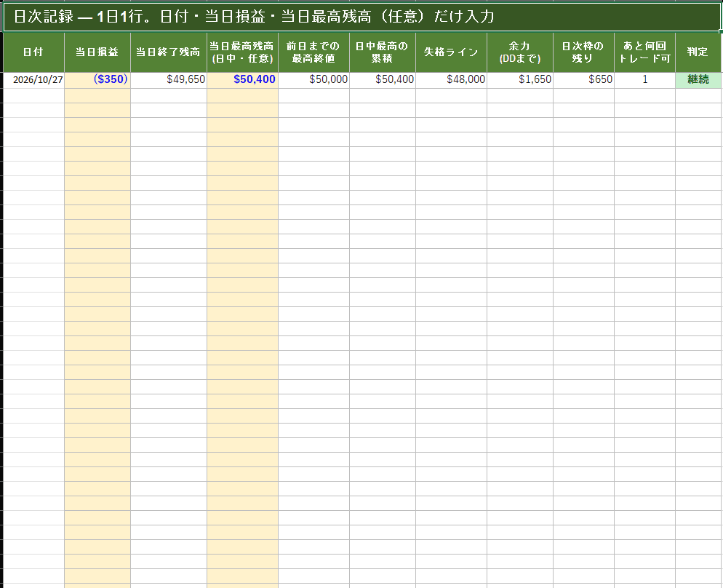Click the $50,000 previous high close cell
The height and width of the screenshot is (588, 723).
pyautogui.click(x=314, y=80)
